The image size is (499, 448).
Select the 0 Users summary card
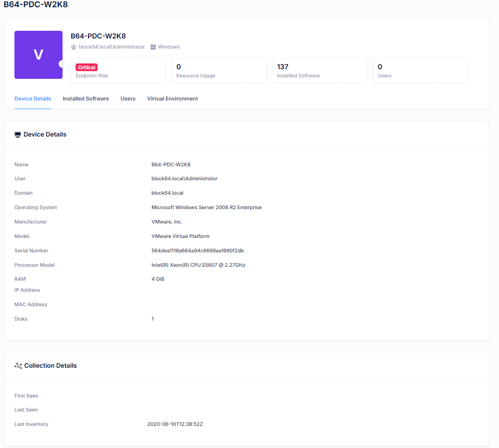420,71
